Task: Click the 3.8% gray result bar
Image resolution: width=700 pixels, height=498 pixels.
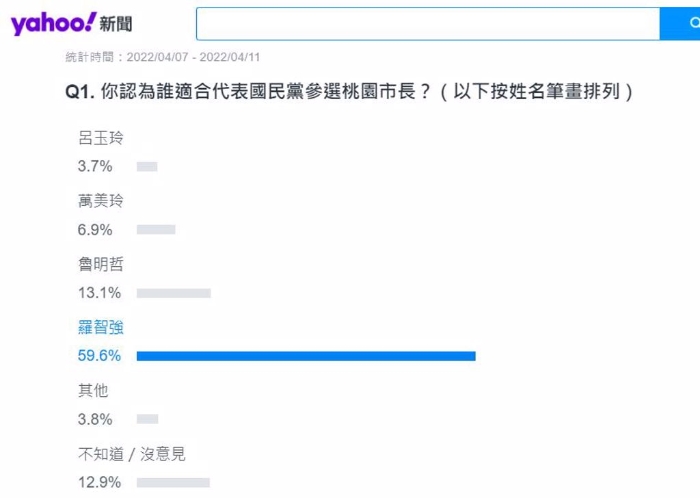Action: (x=147, y=419)
